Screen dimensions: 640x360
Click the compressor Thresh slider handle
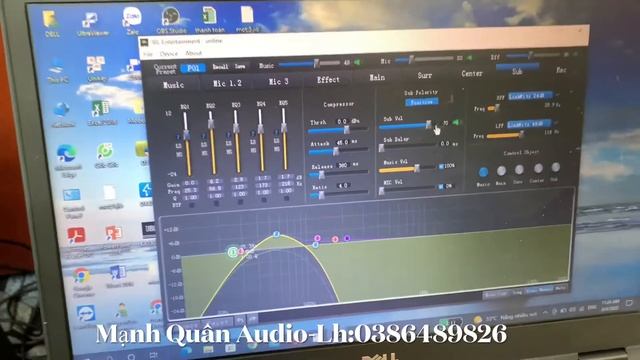click(347, 130)
